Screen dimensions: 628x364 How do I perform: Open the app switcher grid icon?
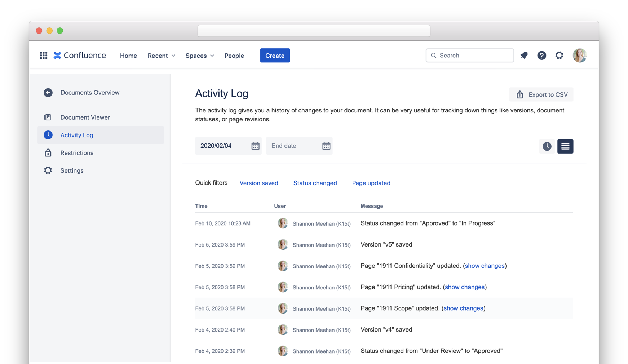click(x=44, y=56)
